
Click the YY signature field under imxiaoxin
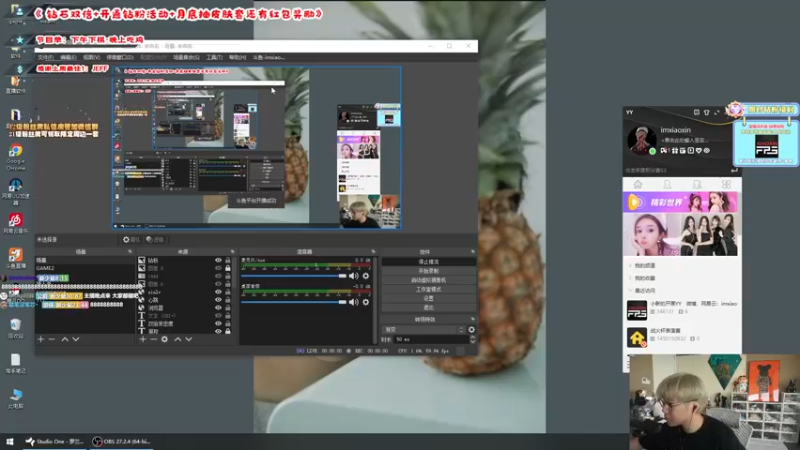tap(684, 140)
